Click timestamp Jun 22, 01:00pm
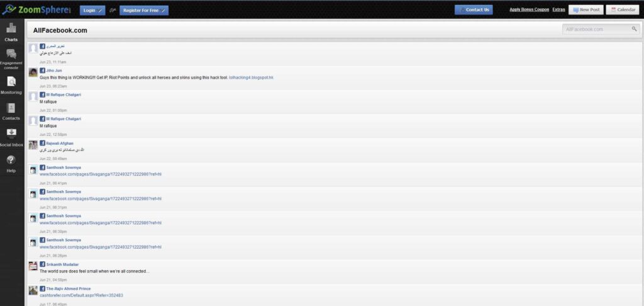 [x=53, y=111]
